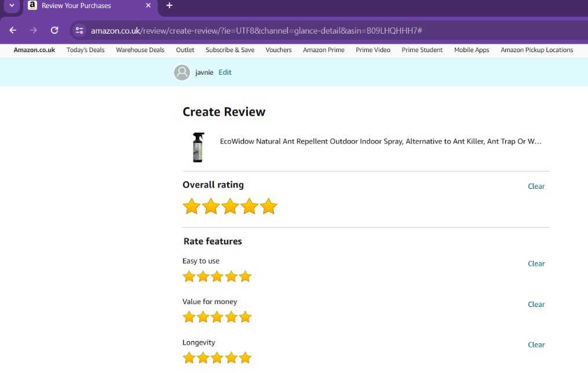Set Overall rating to four stars
The height and width of the screenshot is (373, 588).
[250, 206]
